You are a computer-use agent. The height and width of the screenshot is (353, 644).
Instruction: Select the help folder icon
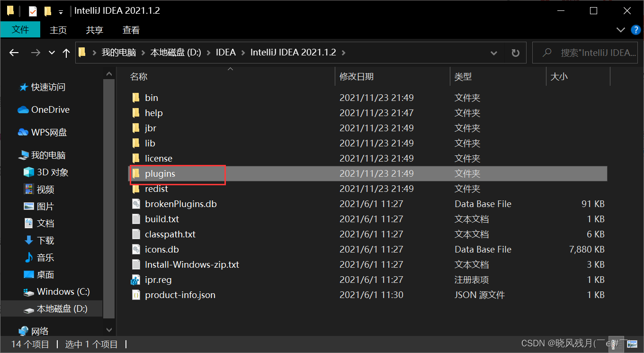[x=136, y=113]
